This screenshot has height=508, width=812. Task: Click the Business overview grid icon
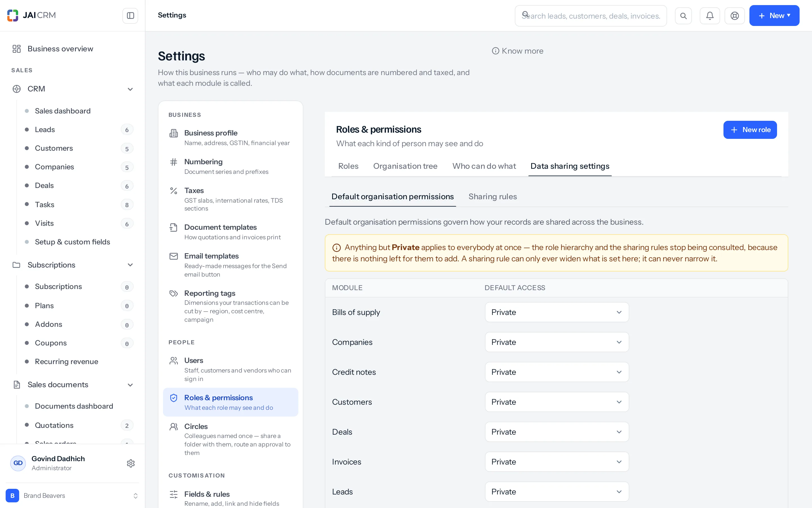click(x=16, y=49)
